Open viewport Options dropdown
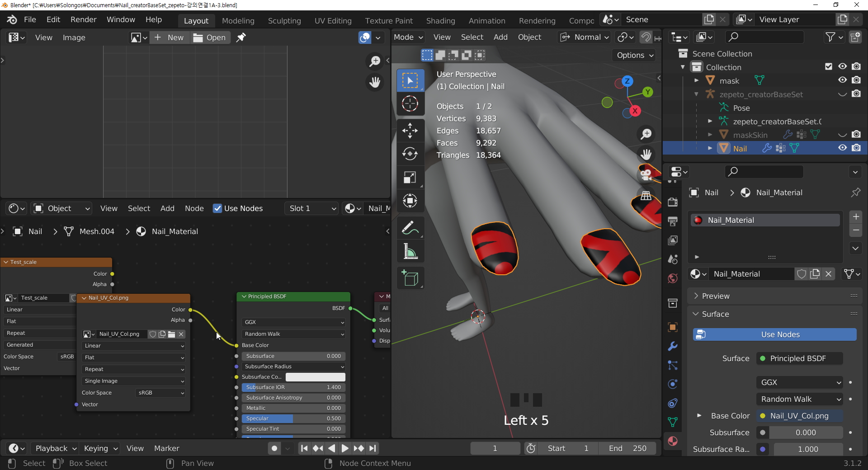 pos(635,55)
